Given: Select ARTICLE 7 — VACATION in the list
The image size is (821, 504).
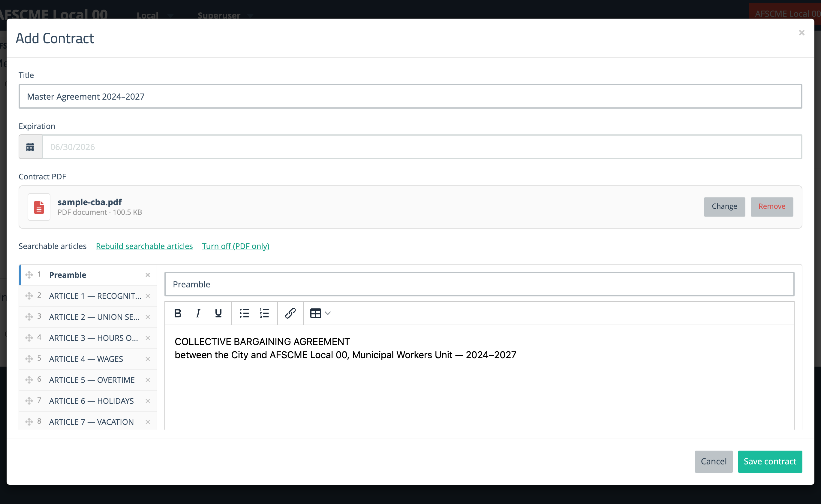Looking at the screenshot, I should [x=88, y=421].
